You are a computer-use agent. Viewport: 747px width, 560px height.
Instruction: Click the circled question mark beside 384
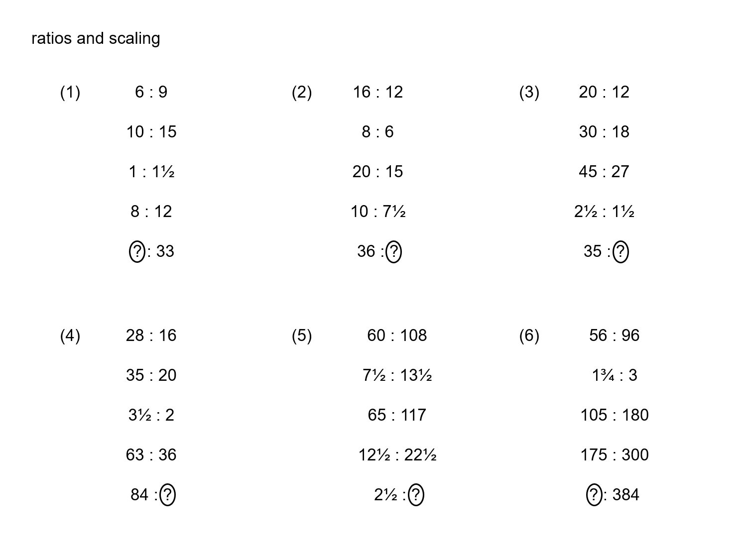pos(594,495)
